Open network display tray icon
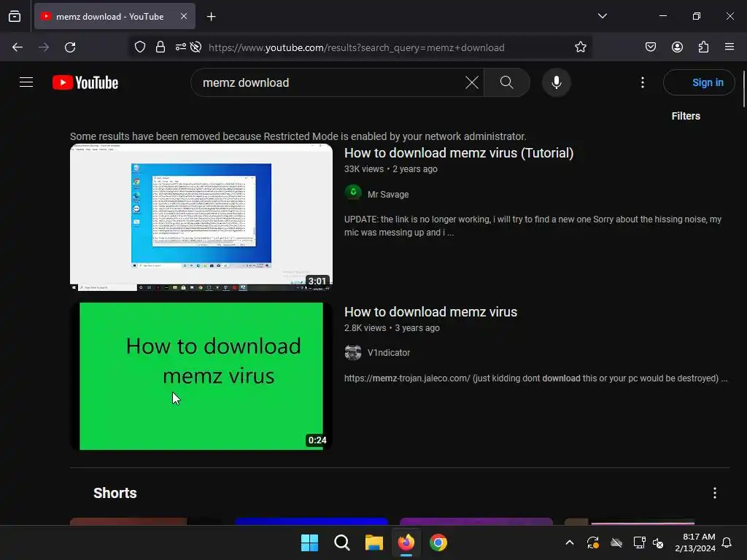747x560 pixels. tap(639, 542)
